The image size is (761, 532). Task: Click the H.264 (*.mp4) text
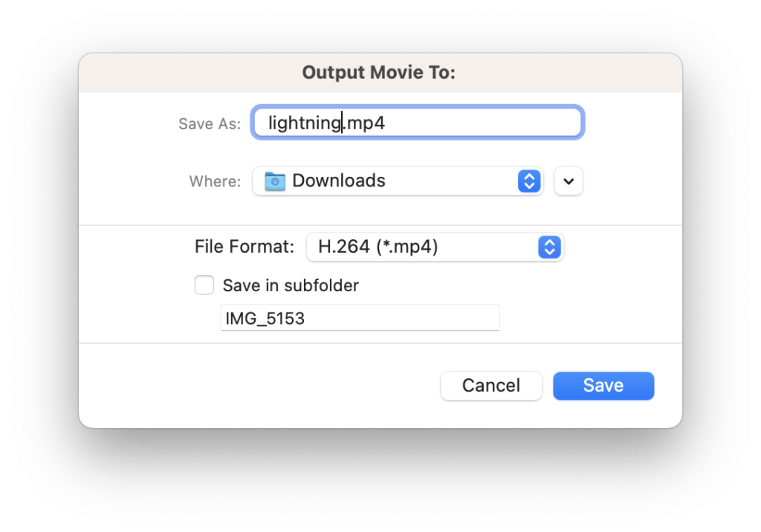pyautogui.click(x=378, y=247)
